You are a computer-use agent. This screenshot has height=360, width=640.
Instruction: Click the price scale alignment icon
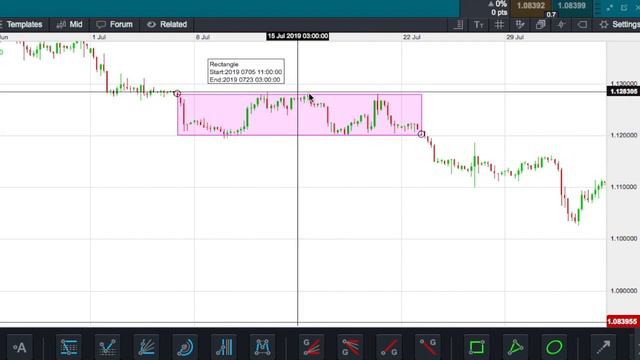pyautogui.click(x=458, y=25)
